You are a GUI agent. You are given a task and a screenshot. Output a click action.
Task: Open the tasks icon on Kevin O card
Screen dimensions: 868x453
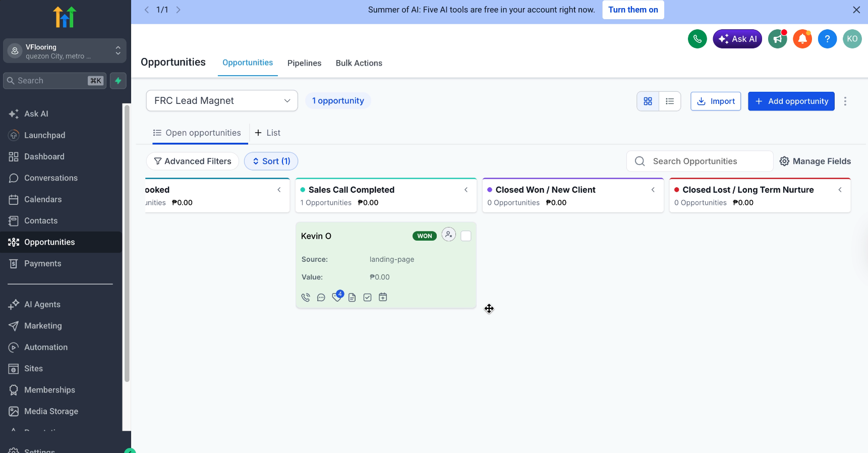368,298
